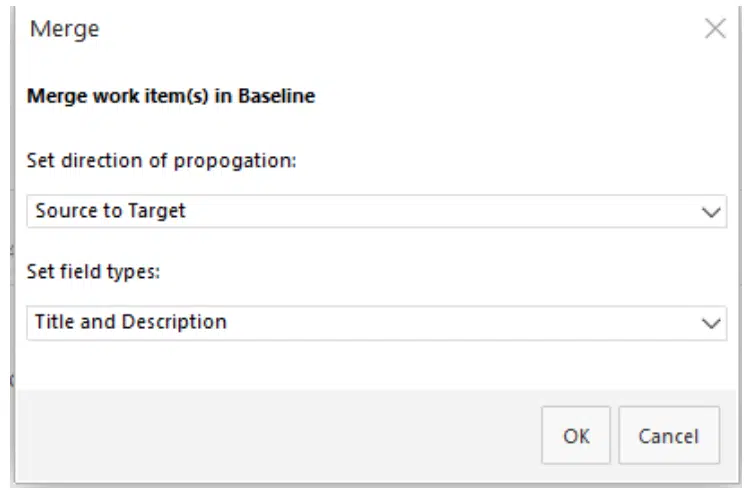
Task: Change the field types selector
Action: (376, 323)
